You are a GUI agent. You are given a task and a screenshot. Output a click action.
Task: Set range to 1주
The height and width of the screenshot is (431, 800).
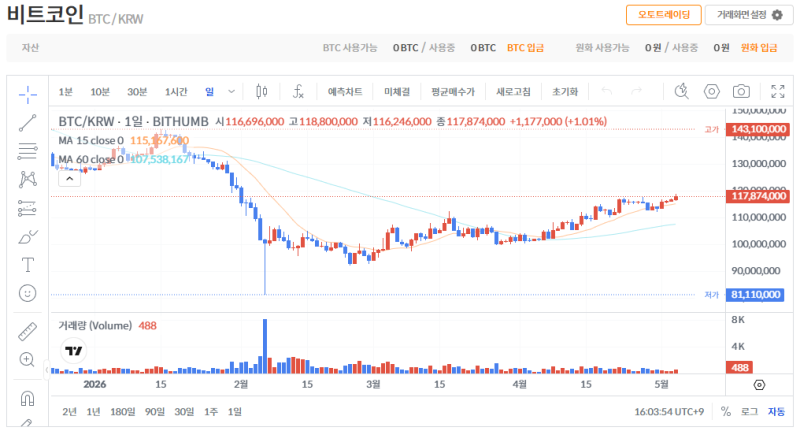[211, 412]
